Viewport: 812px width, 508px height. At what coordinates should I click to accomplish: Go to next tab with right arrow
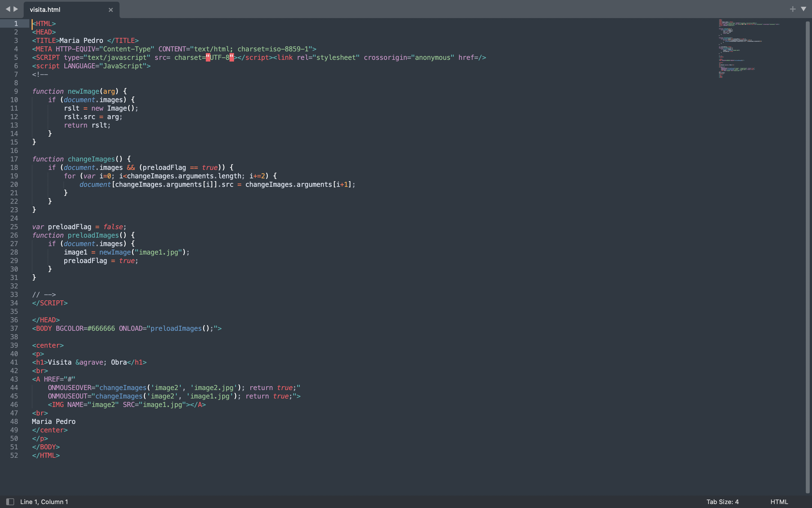click(x=16, y=9)
